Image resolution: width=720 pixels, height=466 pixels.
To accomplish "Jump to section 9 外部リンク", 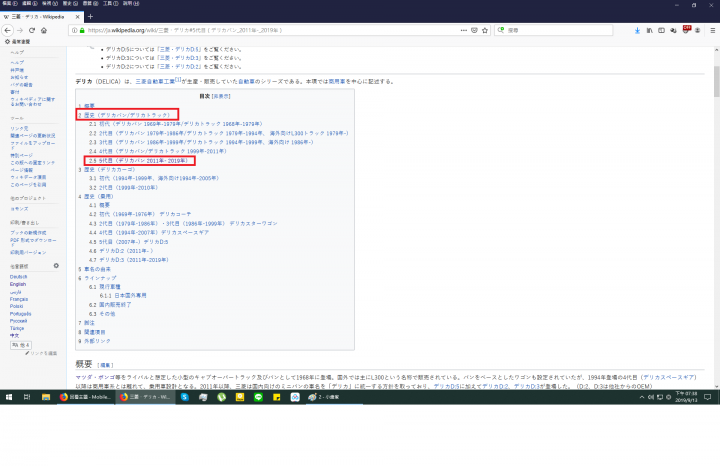I will (95, 341).
